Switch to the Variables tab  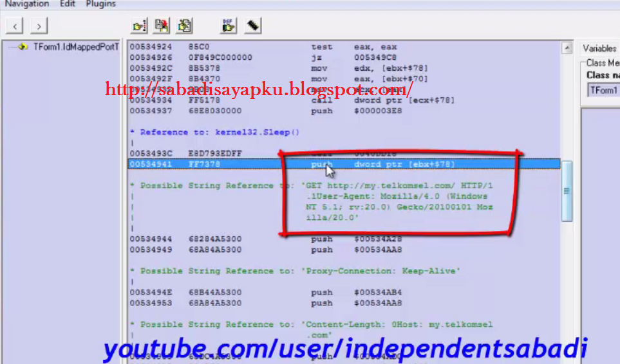[600, 48]
